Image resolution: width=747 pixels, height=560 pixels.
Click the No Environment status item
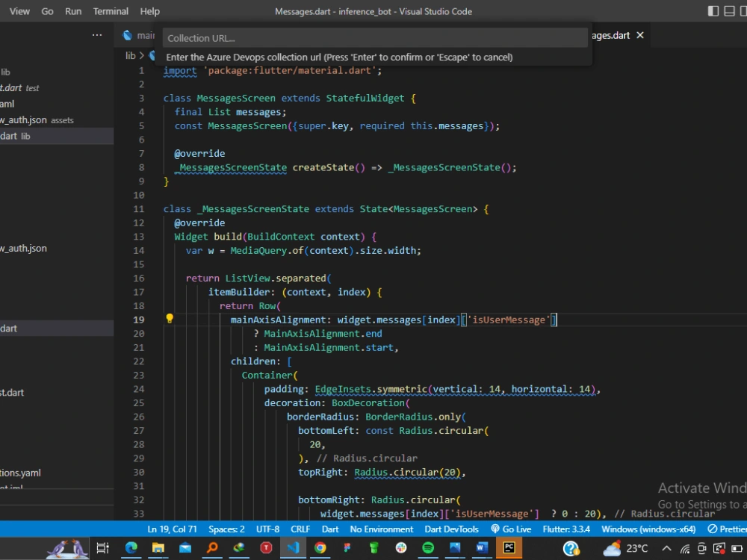click(x=382, y=529)
